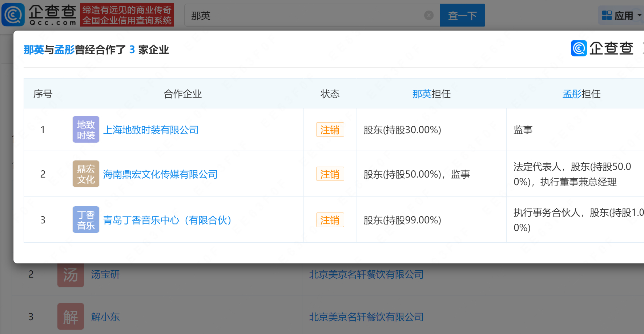Click the 合作企业 column header
Viewport: 644px width, 334px height.
coord(183,94)
